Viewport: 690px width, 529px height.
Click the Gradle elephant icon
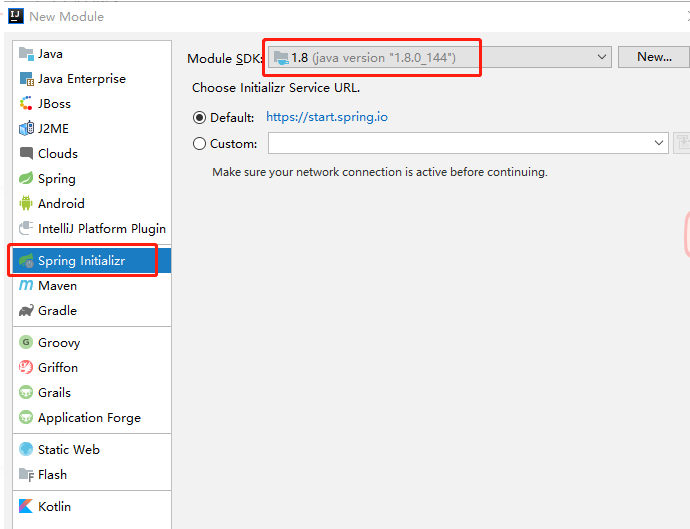tap(26, 311)
